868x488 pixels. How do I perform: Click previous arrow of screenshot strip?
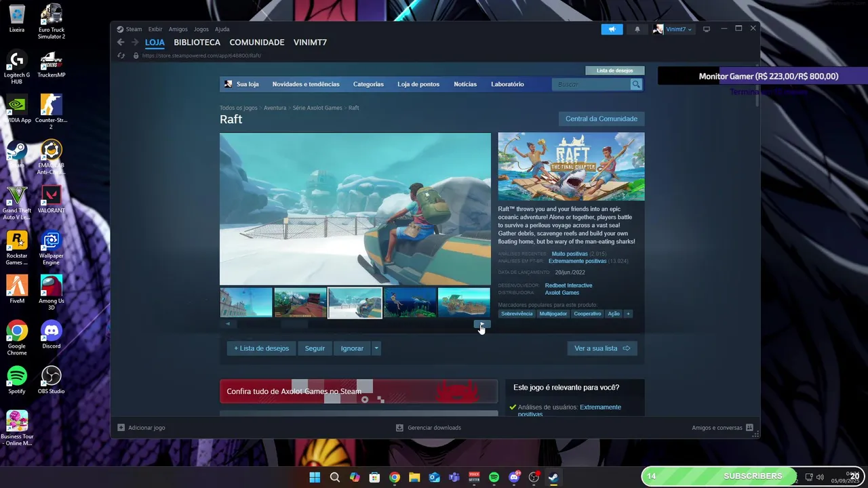click(x=228, y=324)
